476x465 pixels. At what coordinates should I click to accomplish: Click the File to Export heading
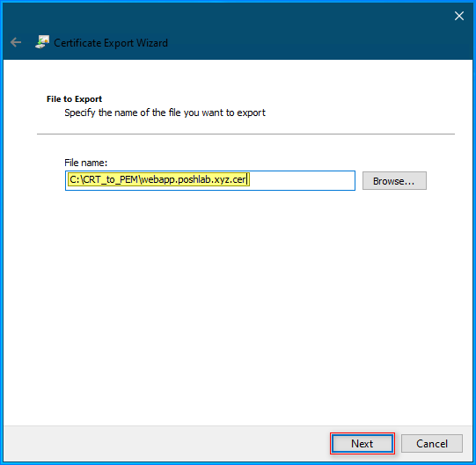[75, 98]
